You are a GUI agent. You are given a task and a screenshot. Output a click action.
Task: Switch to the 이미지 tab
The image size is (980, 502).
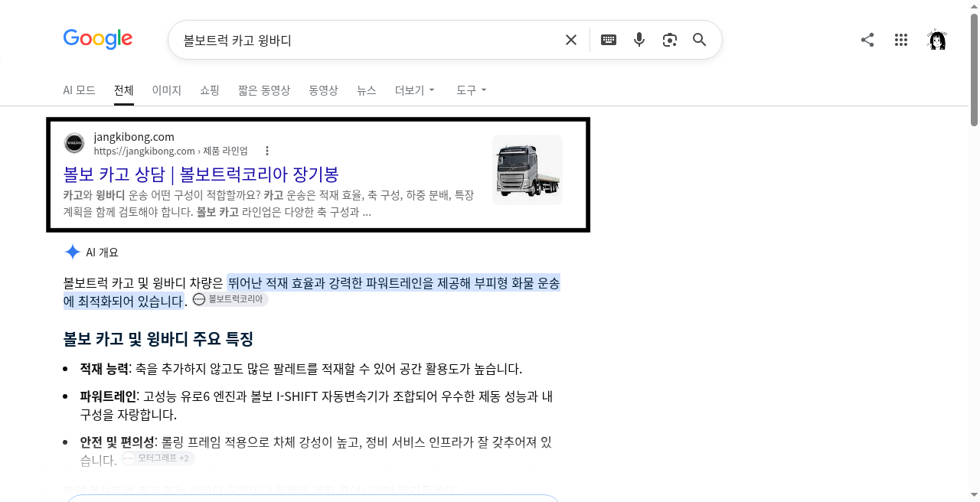click(167, 90)
